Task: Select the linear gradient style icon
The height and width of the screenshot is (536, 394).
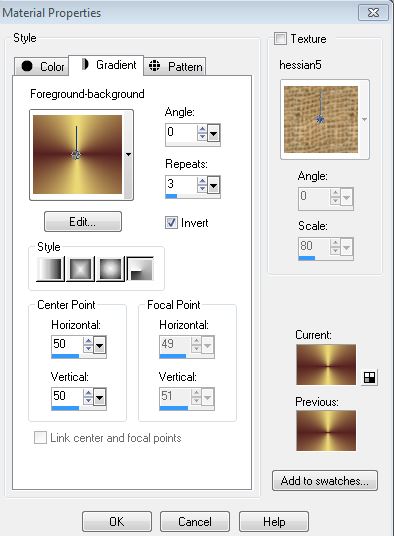Action: tap(50, 269)
